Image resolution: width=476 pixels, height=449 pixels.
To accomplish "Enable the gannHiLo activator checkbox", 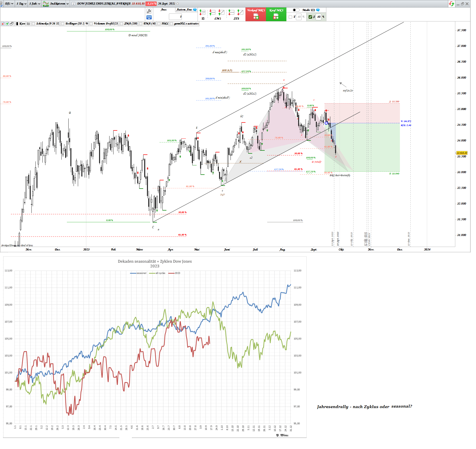I will point(171,24).
